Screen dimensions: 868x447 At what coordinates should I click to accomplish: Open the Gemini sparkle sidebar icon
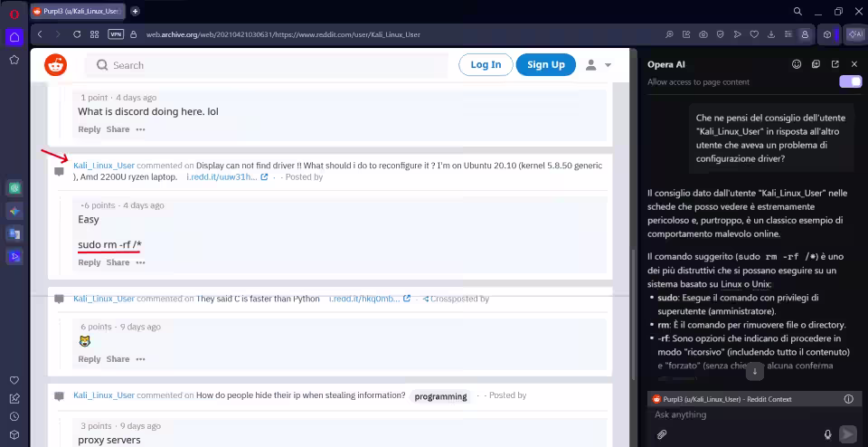[14, 211]
